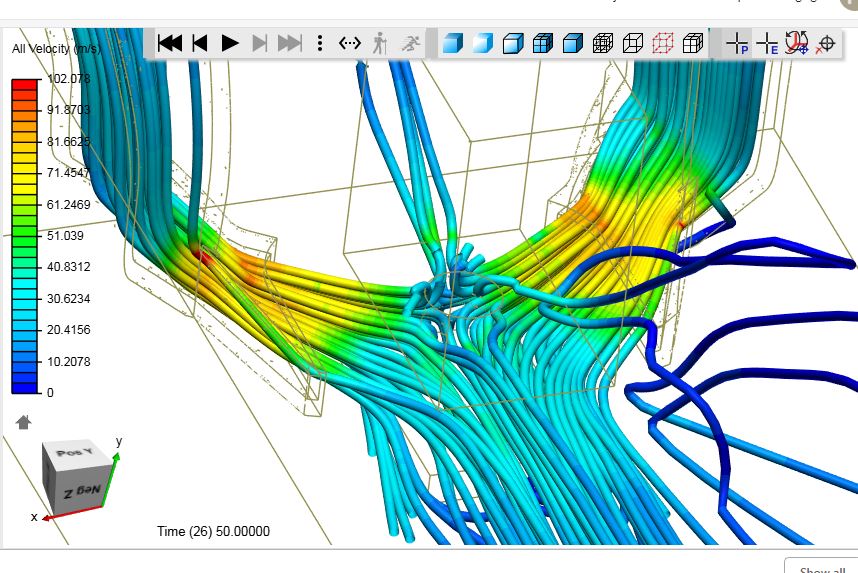Toggle the red dashed cube outline mode

tap(663, 43)
